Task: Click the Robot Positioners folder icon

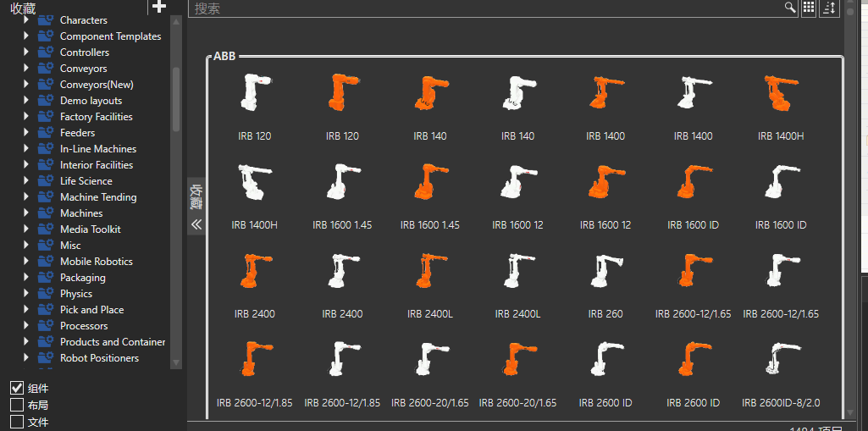Action: coord(46,358)
